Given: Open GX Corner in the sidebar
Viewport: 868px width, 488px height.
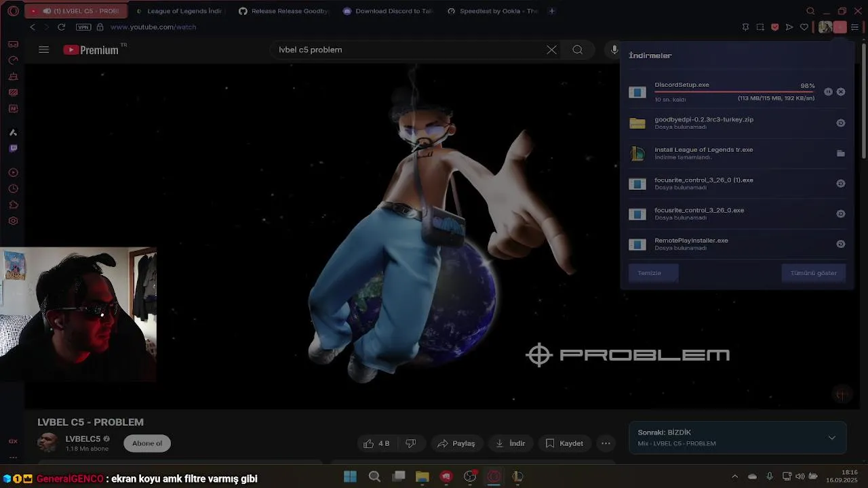Looking at the screenshot, I should [13, 44].
